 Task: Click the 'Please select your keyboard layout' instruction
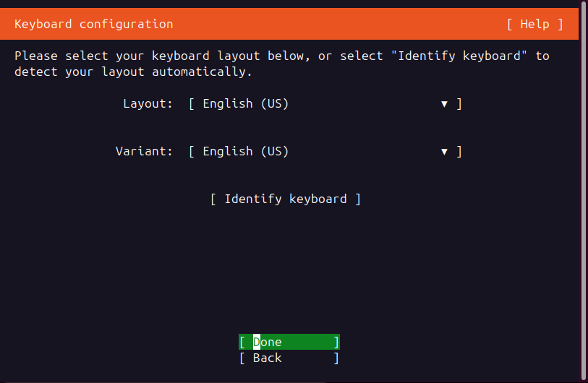pyautogui.click(x=281, y=64)
